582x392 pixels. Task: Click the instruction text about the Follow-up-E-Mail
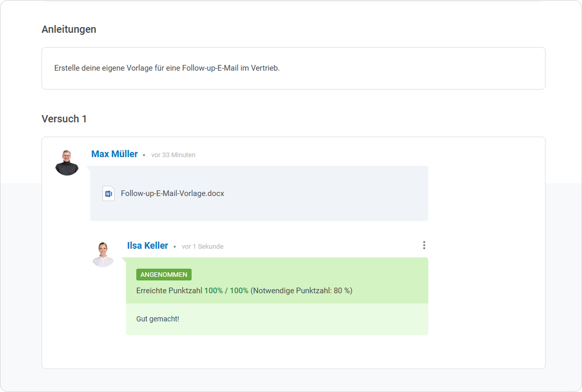[167, 68]
